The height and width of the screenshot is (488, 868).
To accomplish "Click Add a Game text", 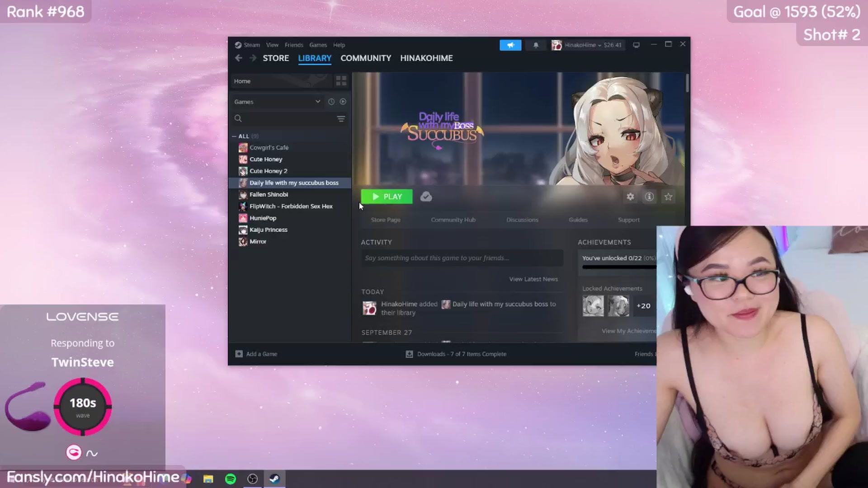I will click(x=262, y=354).
